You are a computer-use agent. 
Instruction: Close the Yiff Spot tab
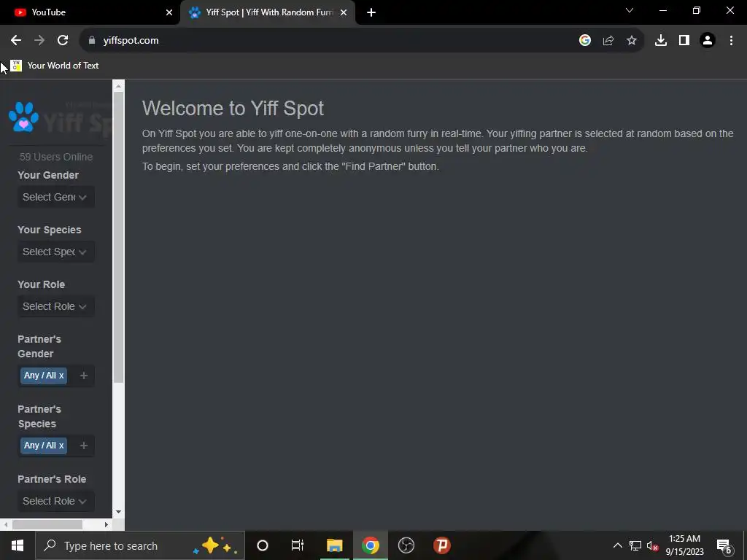[344, 12]
